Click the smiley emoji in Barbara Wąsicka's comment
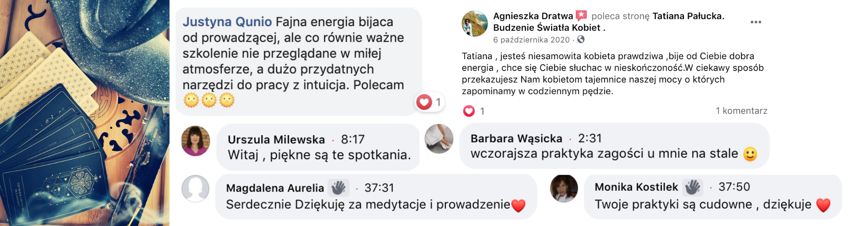The image size is (868, 226). point(750,154)
